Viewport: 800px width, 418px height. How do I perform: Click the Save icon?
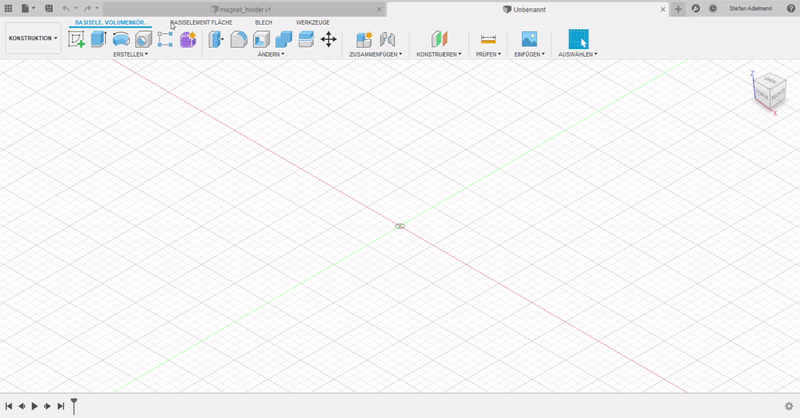48,8
